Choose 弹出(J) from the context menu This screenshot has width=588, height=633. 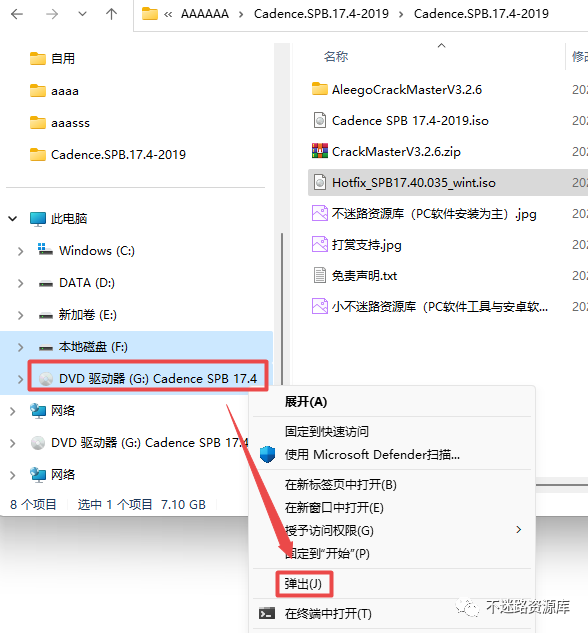(x=303, y=584)
